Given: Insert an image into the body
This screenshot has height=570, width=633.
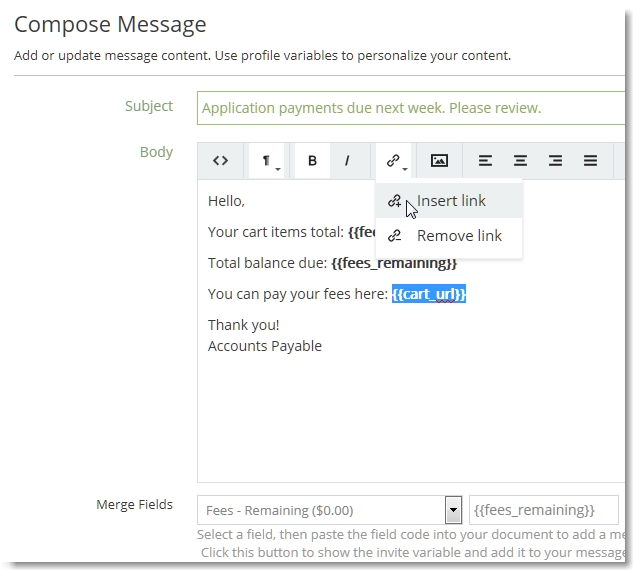Looking at the screenshot, I should [439, 161].
